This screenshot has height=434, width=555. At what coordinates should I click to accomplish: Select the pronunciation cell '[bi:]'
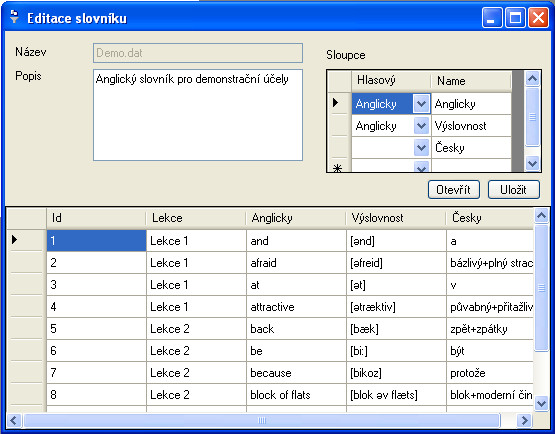click(396, 351)
